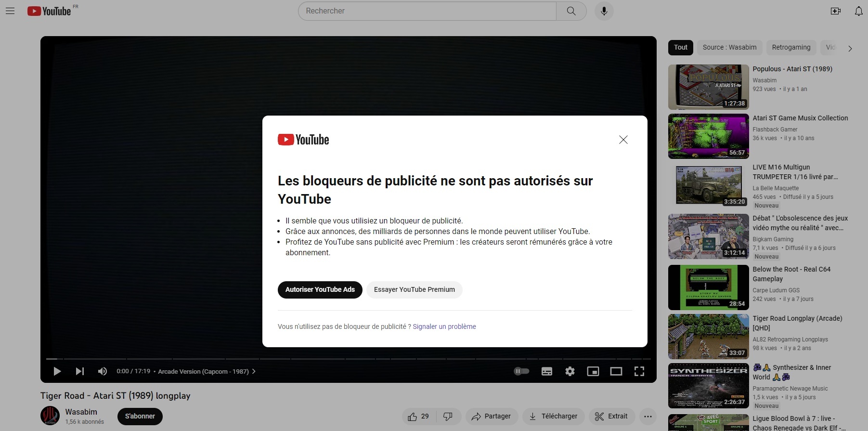Viewport: 868px width, 431px height.
Task: Create a clip with Extrait
Action: 611,417
